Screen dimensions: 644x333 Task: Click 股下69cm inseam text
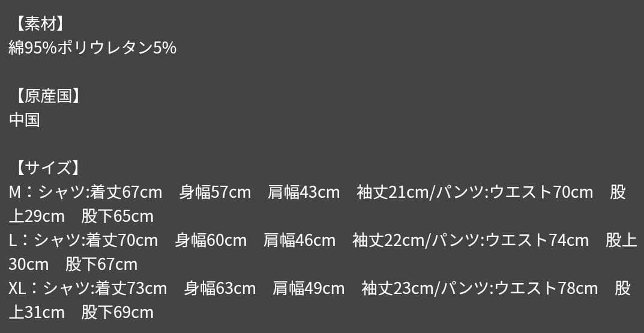click(118, 313)
